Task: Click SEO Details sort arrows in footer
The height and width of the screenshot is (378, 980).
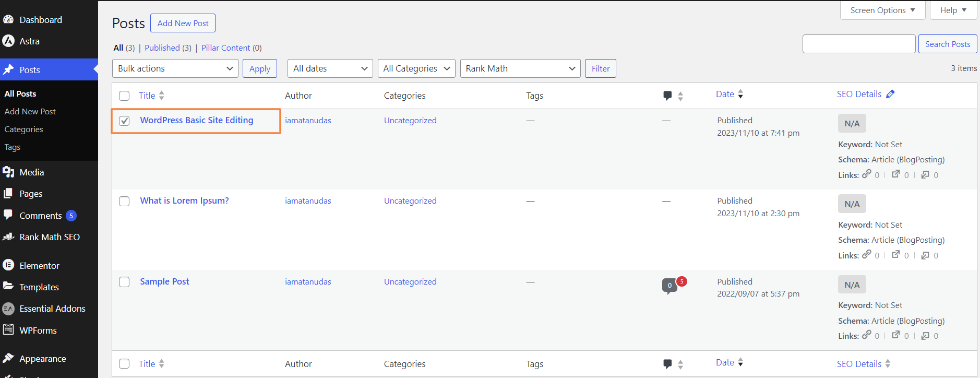Action: tap(888, 364)
